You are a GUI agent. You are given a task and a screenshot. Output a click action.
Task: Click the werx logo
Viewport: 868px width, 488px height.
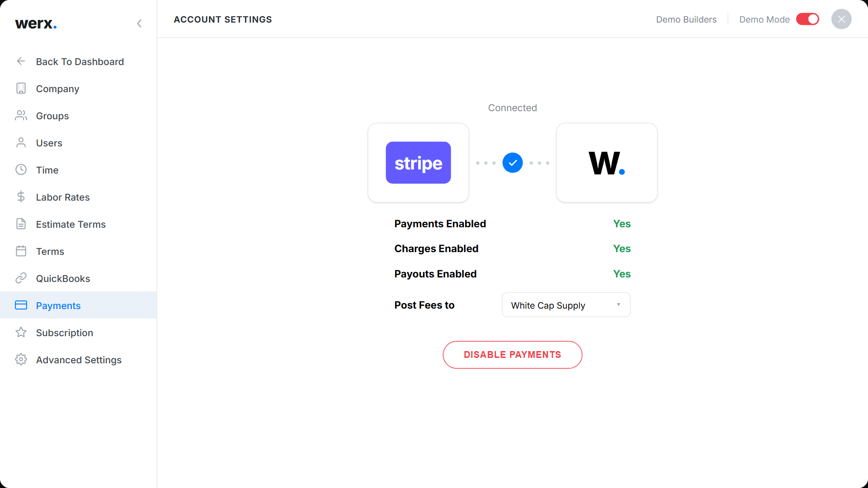click(36, 23)
